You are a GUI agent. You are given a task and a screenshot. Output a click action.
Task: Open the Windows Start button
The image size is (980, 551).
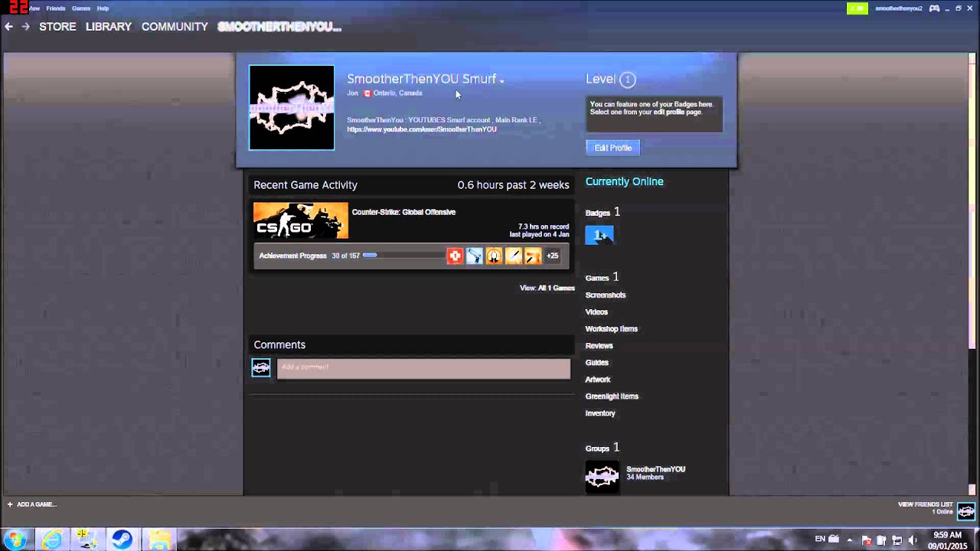(16, 539)
